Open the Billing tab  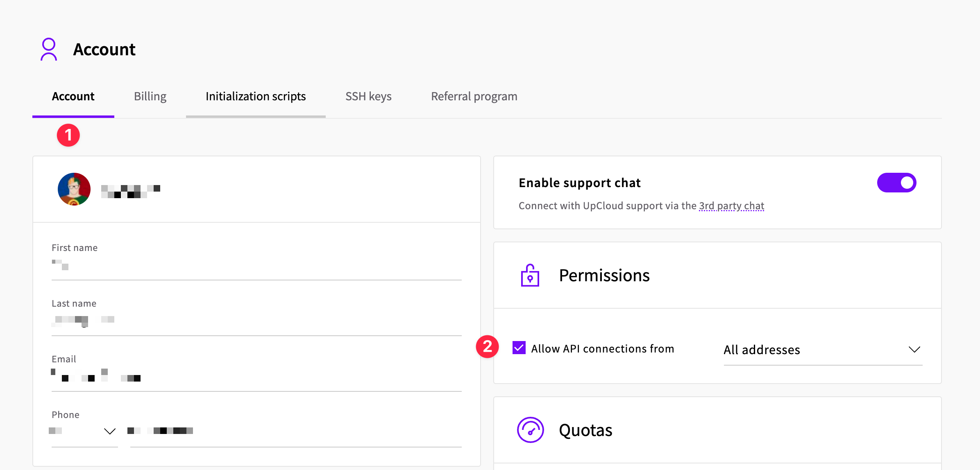(x=150, y=97)
